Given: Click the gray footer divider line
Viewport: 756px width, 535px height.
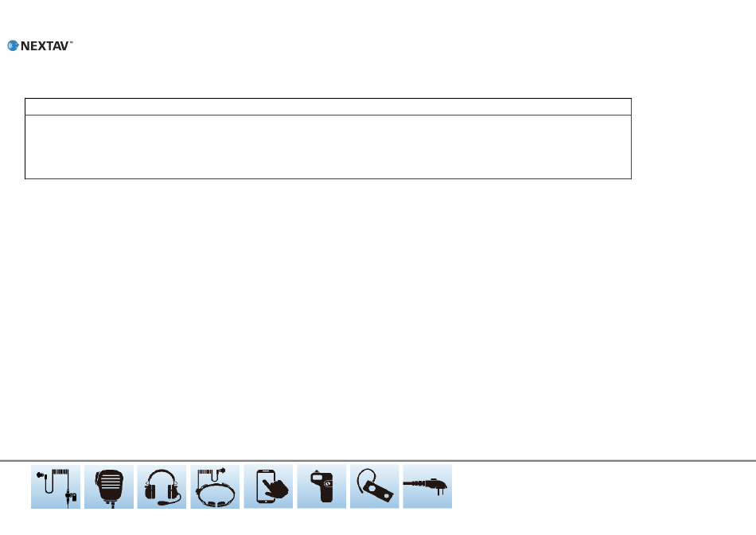Looking at the screenshot, I should [x=378, y=461].
